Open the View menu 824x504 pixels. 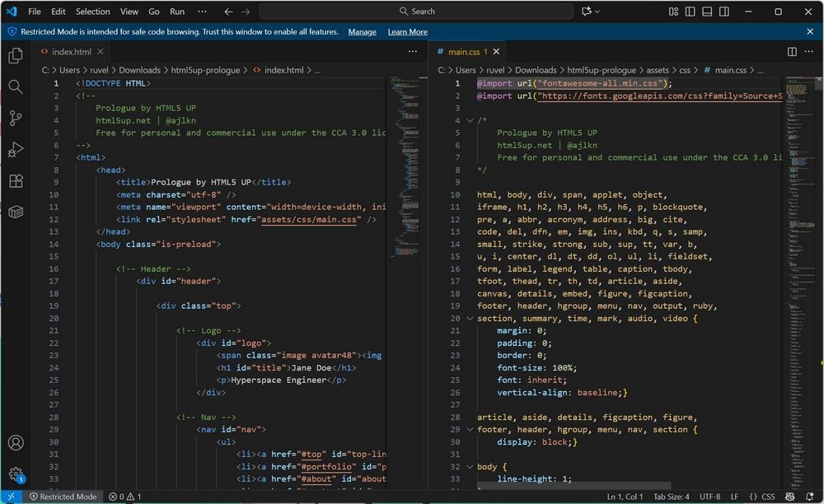[x=129, y=12]
